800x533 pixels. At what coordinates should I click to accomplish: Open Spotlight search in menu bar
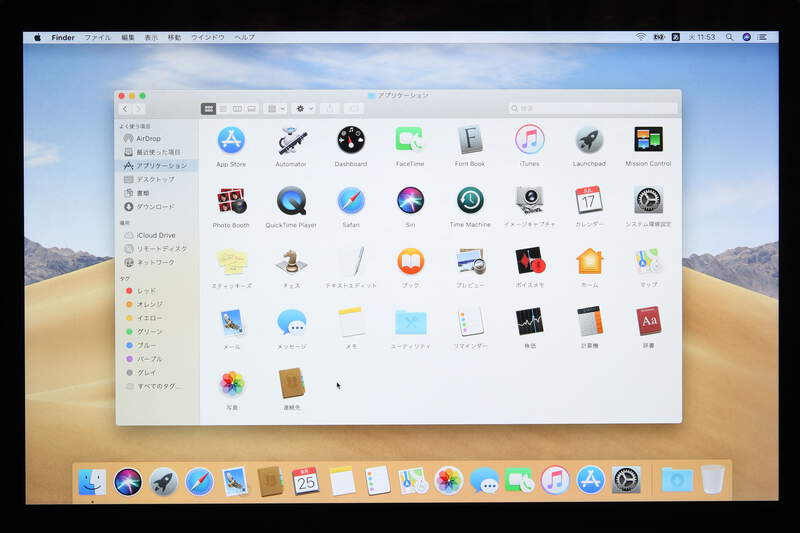(x=730, y=37)
